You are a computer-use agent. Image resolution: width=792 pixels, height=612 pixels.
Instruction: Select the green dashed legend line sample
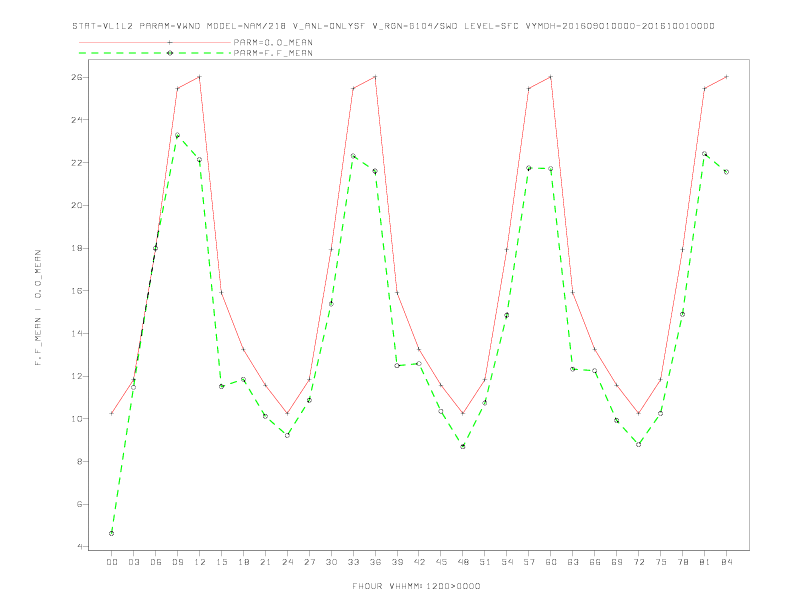155,53
